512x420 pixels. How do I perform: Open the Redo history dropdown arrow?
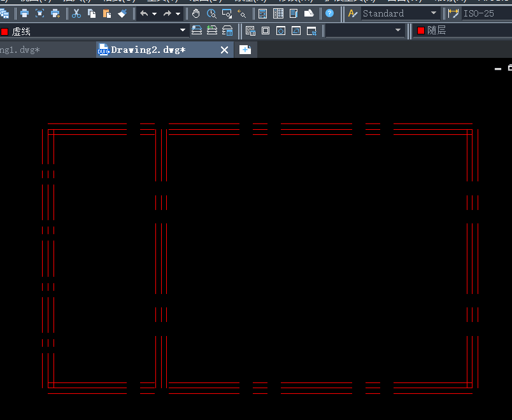point(178,14)
